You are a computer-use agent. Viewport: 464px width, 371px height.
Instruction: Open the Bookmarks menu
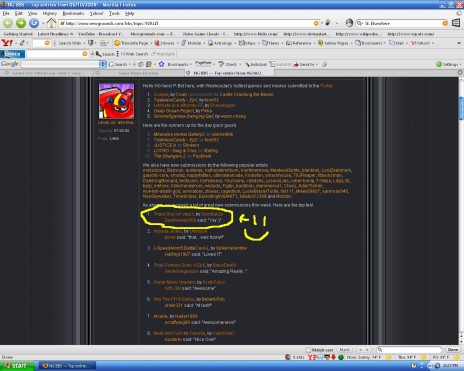(x=73, y=13)
